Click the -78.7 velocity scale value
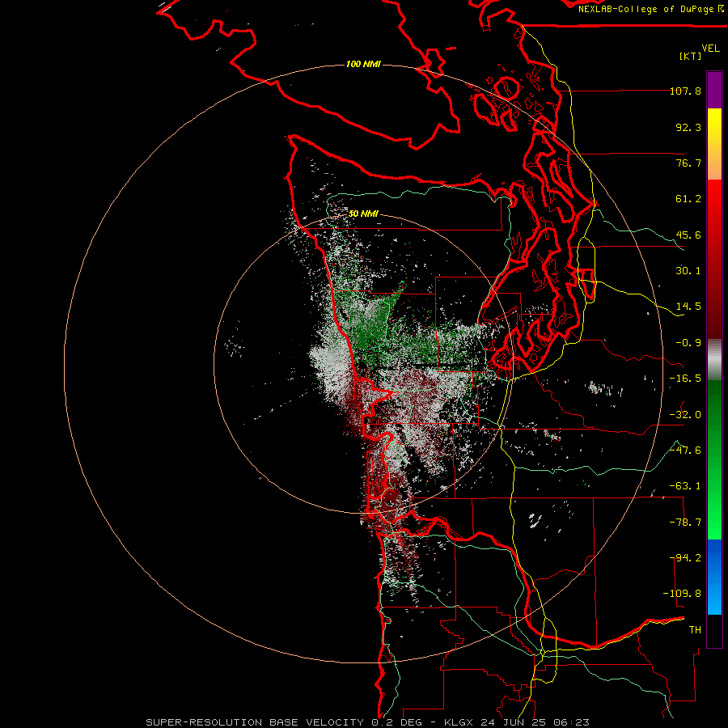 tap(685, 523)
